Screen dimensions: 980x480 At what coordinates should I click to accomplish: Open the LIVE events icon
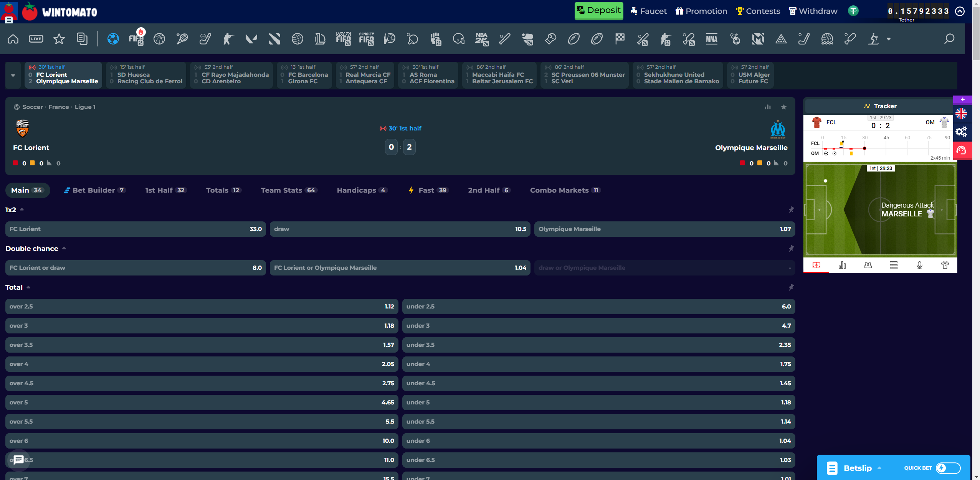(x=36, y=39)
